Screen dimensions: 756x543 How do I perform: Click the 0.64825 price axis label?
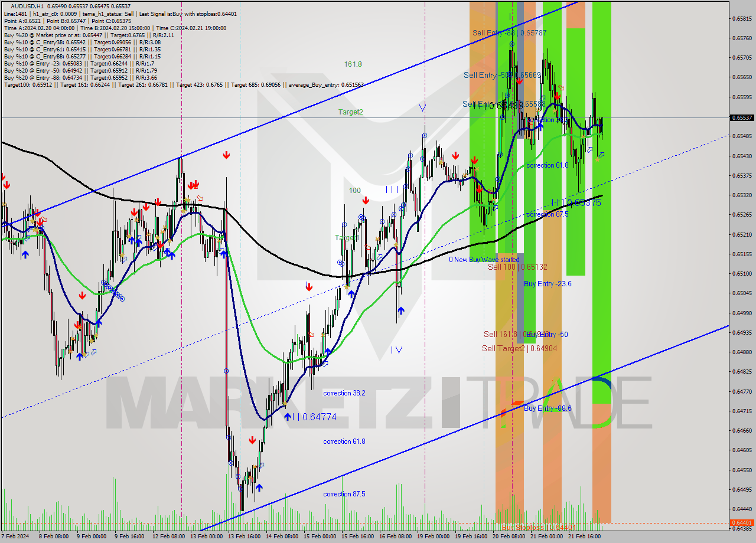pyautogui.click(x=742, y=371)
